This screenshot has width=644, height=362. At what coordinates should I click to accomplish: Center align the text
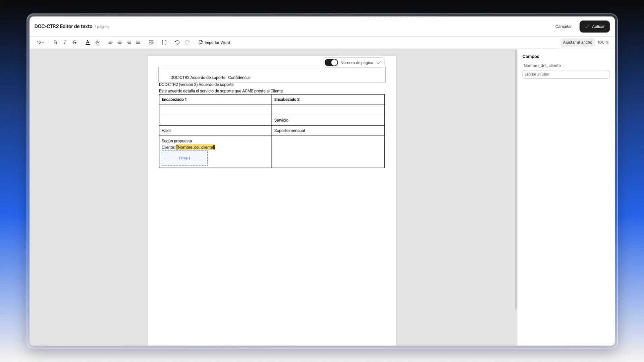(120, 43)
